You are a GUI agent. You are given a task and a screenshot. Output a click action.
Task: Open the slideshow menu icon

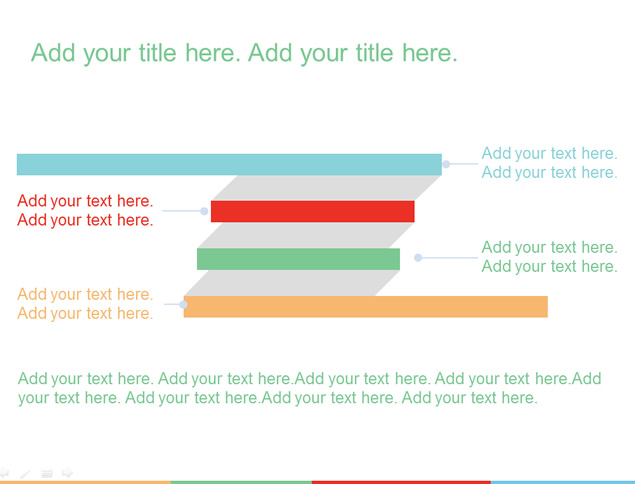click(47, 473)
